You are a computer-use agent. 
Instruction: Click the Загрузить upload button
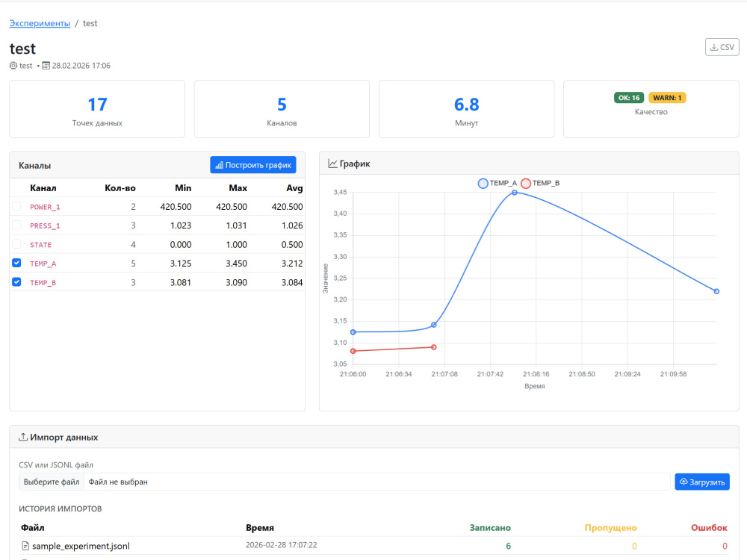point(701,482)
